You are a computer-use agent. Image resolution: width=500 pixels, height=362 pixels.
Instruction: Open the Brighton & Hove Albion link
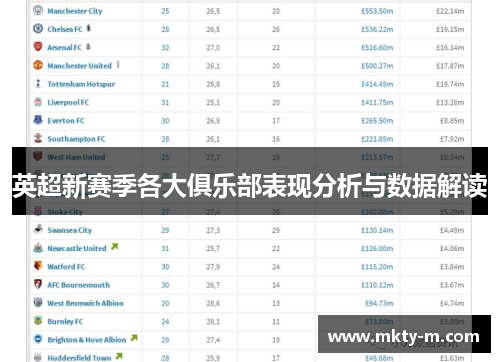tap(87, 340)
